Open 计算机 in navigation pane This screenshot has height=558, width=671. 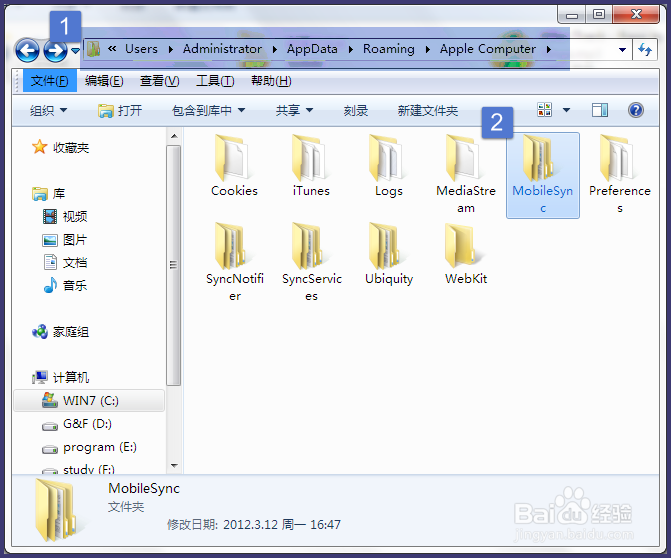click(61, 377)
